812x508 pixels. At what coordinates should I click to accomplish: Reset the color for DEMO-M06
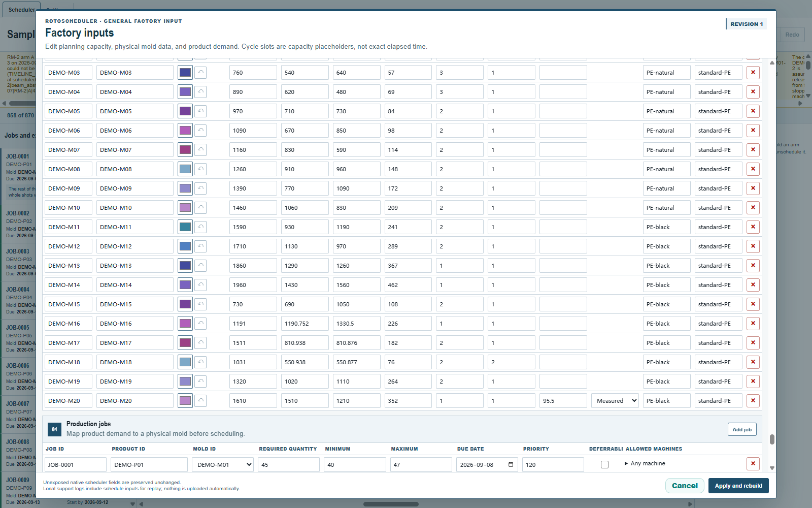tap(200, 131)
